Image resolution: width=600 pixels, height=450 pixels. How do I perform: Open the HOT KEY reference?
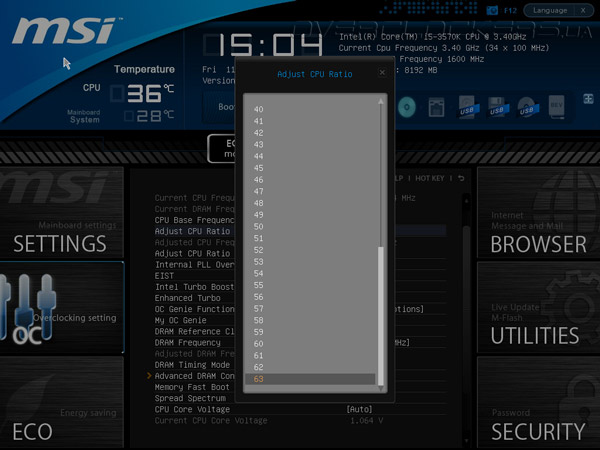click(x=429, y=178)
